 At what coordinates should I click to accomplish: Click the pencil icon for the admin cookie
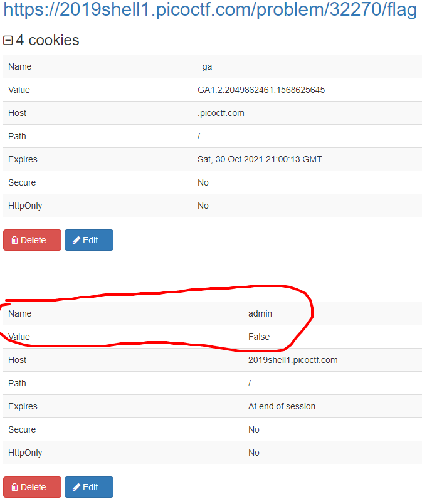click(76, 487)
